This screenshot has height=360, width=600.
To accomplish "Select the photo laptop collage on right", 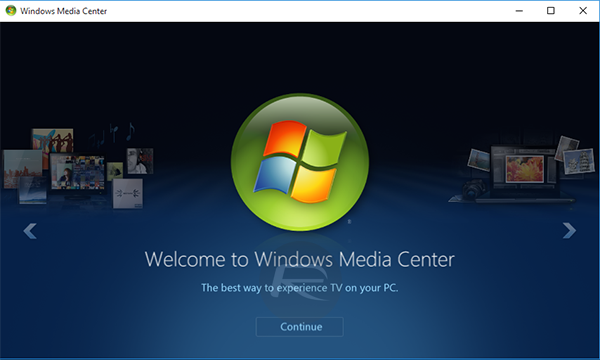I will coord(523,169).
